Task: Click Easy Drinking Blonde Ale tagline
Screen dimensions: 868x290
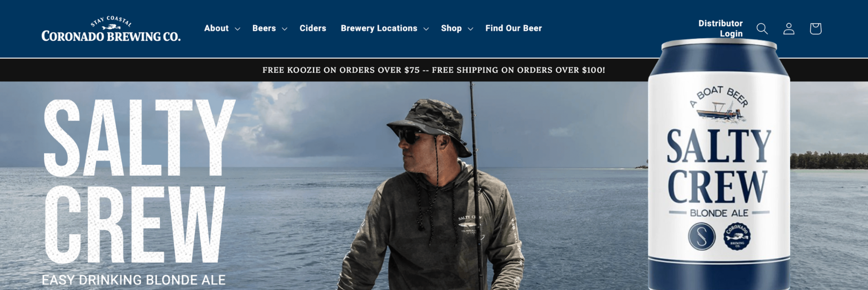Action: click(134, 280)
